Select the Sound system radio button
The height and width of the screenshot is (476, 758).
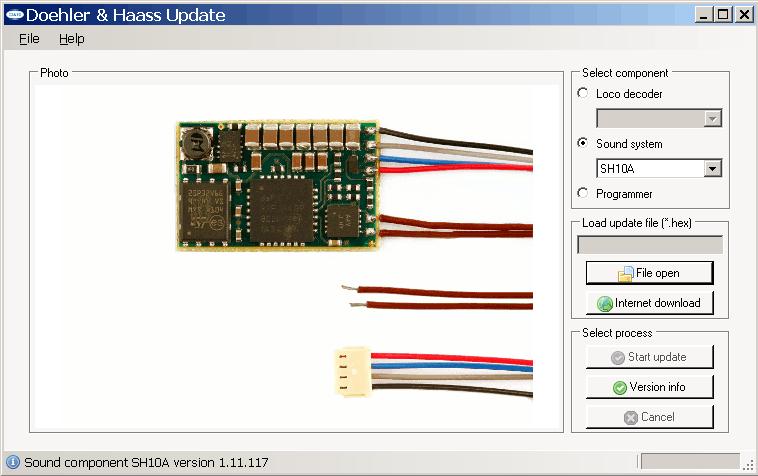click(x=583, y=143)
